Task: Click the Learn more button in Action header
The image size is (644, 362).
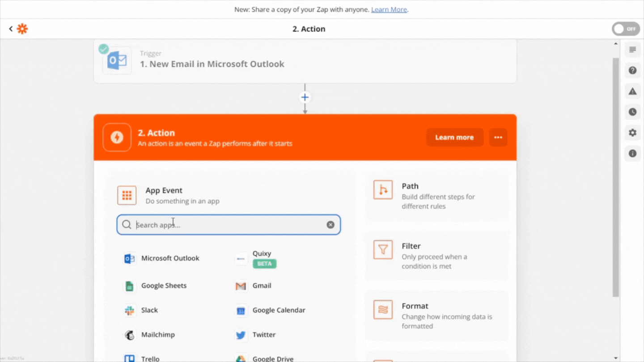Action: tap(454, 137)
